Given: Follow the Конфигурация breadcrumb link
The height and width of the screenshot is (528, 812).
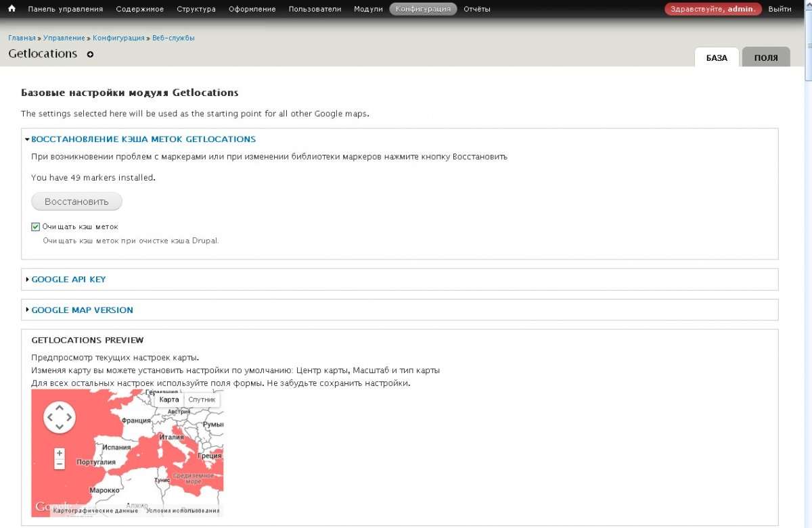Looking at the screenshot, I should pos(118,39).
